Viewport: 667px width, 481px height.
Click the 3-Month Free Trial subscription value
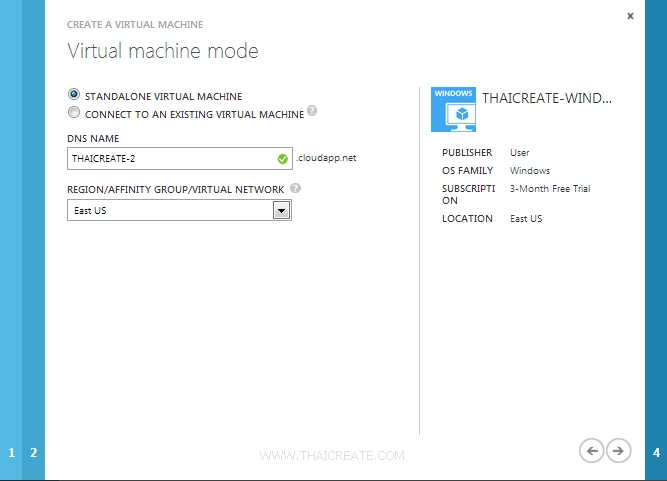click(x=550, y=189)
